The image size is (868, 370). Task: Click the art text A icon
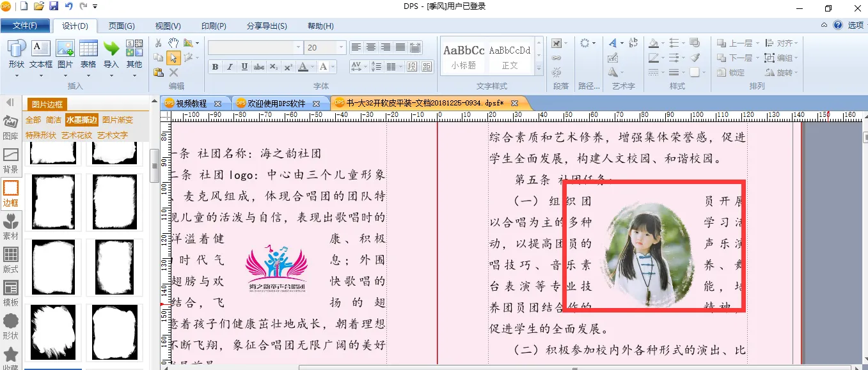[x=613, y=43]
